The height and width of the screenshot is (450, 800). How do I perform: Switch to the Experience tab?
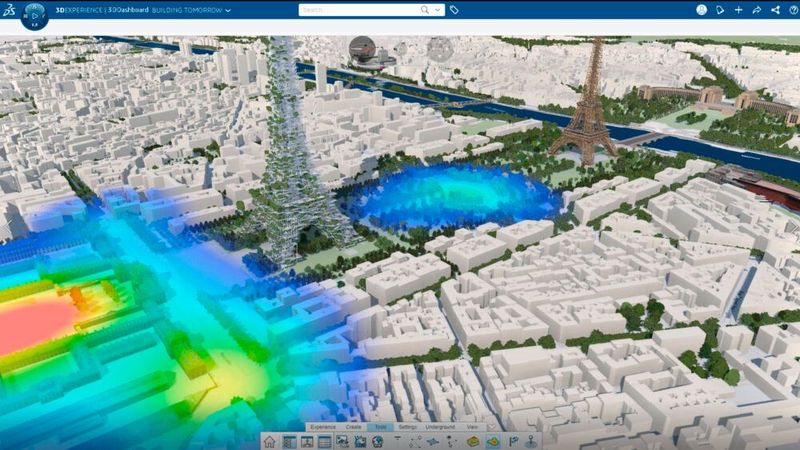click(x=323, y=427)
